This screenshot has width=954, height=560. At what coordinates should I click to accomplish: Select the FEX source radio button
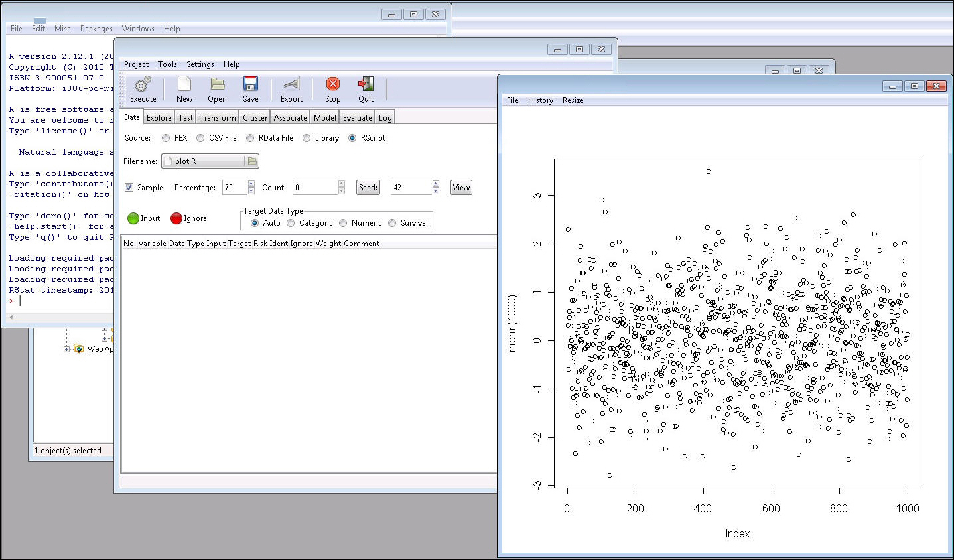coord(166,138)
